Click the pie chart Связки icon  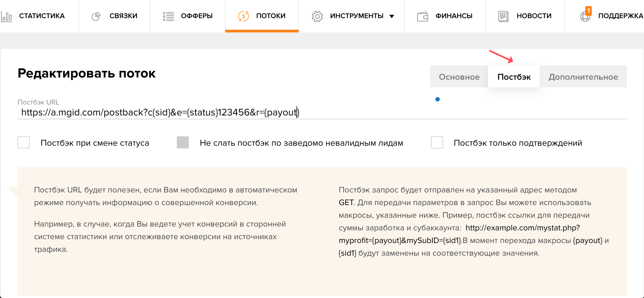click(96, 16)
